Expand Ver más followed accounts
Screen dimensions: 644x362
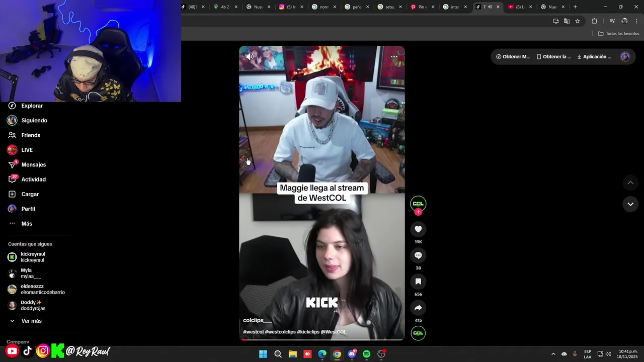pyautogui.click(x=26, y=321)
